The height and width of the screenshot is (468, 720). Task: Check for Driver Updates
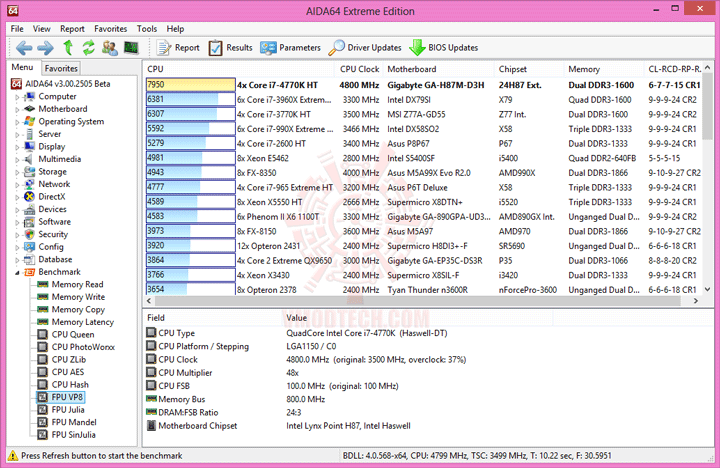[x=365, y=48]
